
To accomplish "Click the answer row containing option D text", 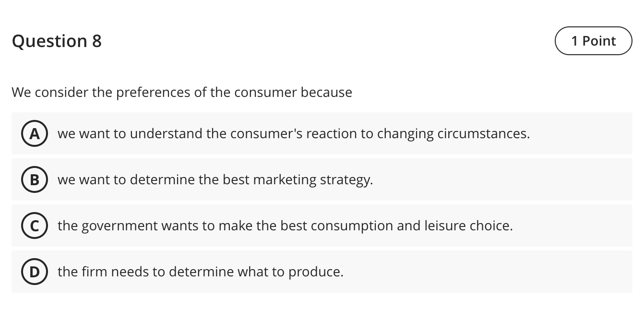I will [322, 272].
